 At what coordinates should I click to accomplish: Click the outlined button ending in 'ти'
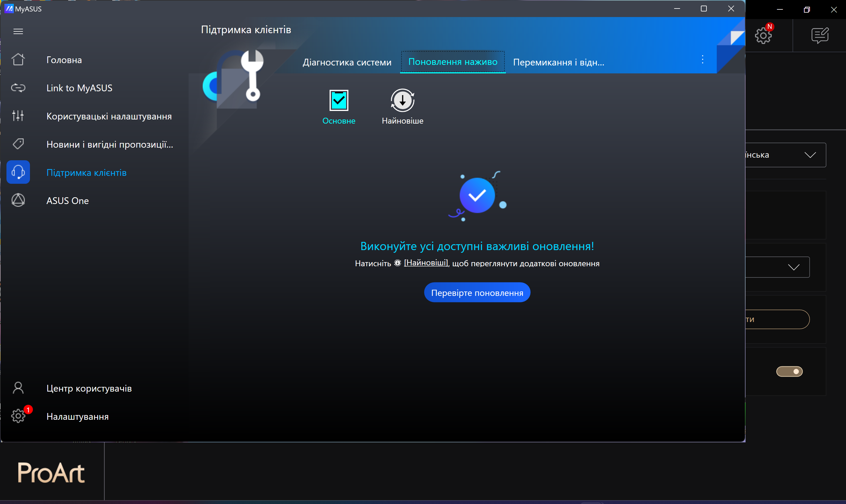[776, 319]
